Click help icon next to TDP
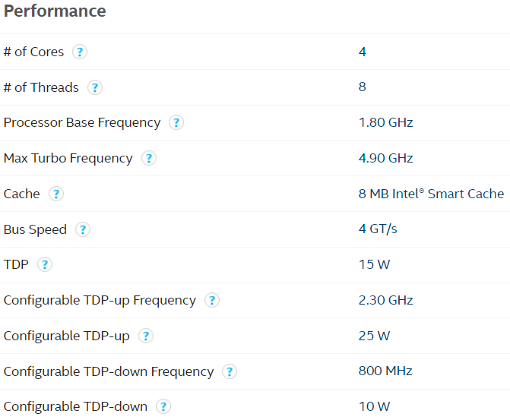Image resolution: width=510 pixels, height=420 pixels. [45, 264]
